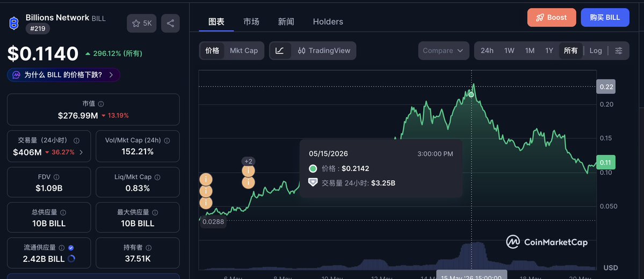Screen dimensions: 644x279
Task: Click the 0.22 high price label
Action: tap(606, 87)
